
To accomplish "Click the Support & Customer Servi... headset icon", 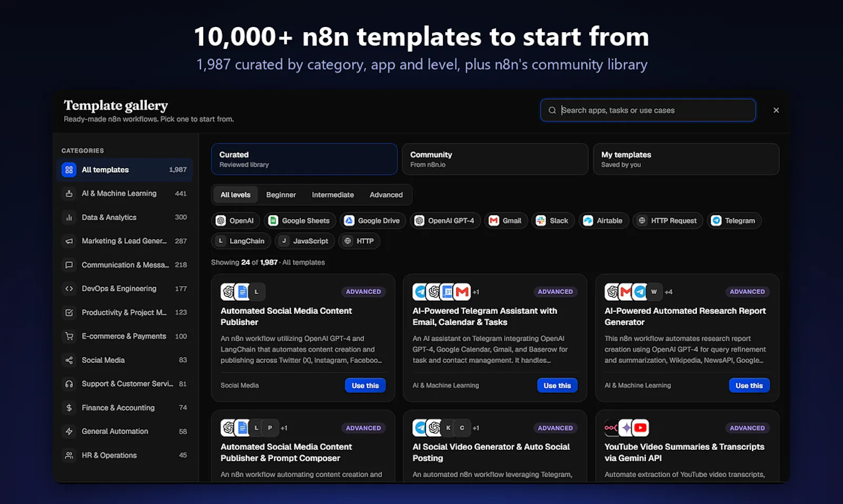I will [69, 384].
